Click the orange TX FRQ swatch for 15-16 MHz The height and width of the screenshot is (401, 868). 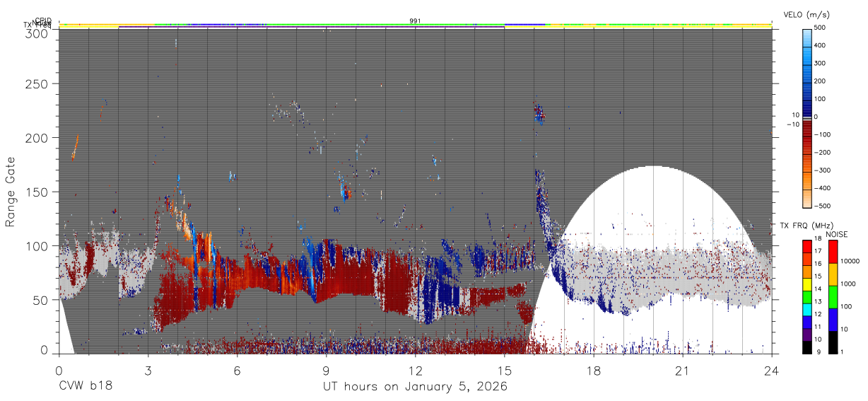807,271
